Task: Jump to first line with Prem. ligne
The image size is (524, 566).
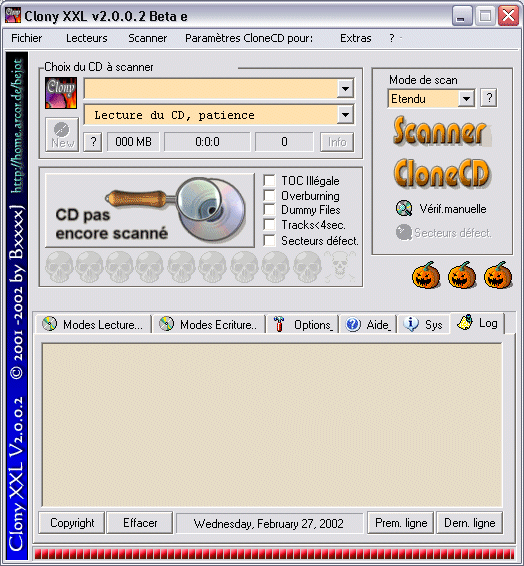Action: (x=401, y=523)
